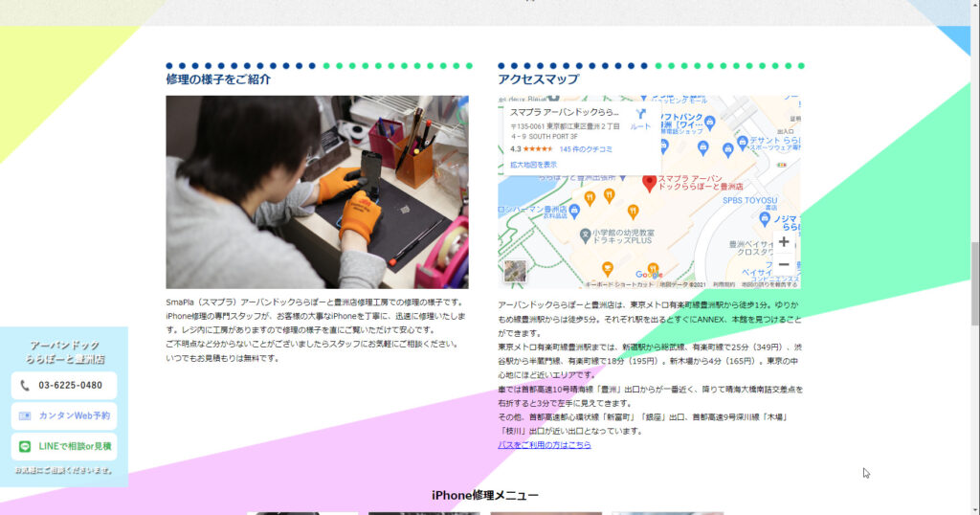This screenshot has height=515, width=980.
Task: Zoom out the map with minus button
Action: pyautogui.click(x=784, y=264)
